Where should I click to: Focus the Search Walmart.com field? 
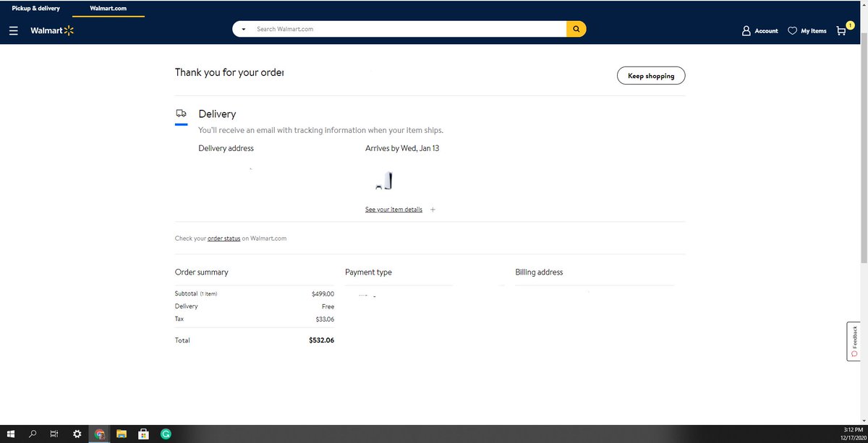click(409, 29)
